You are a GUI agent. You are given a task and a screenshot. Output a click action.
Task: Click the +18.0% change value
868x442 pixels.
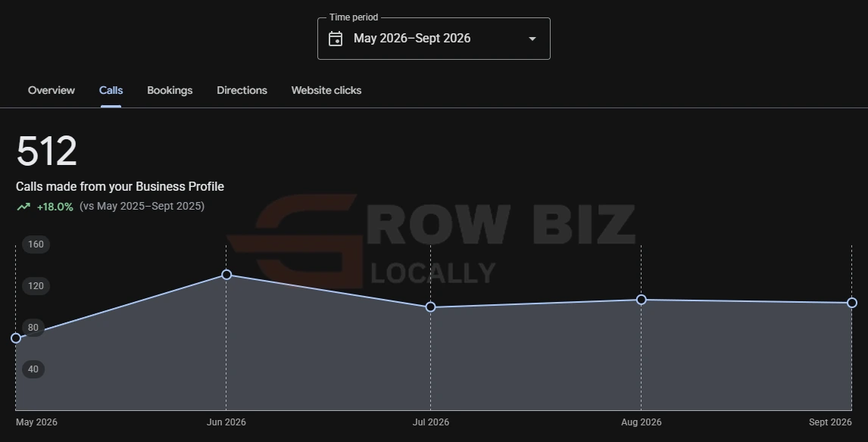55,207
